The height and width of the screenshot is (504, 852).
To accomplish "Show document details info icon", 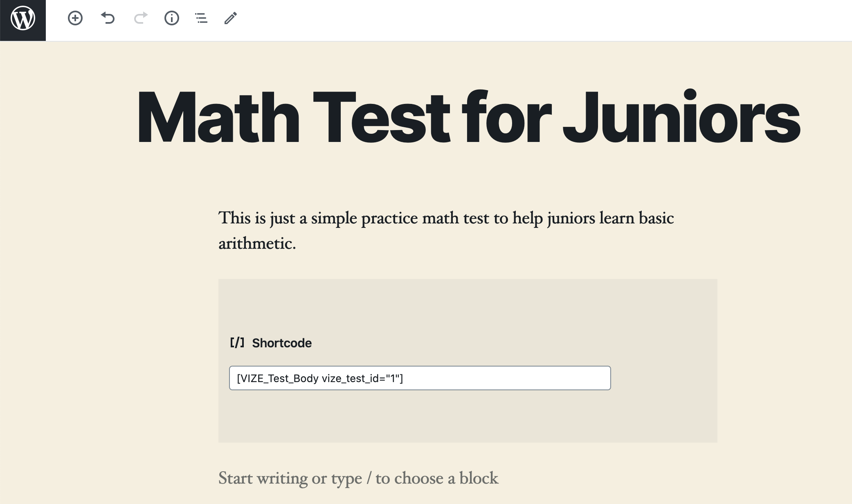I will coord(172,18).
